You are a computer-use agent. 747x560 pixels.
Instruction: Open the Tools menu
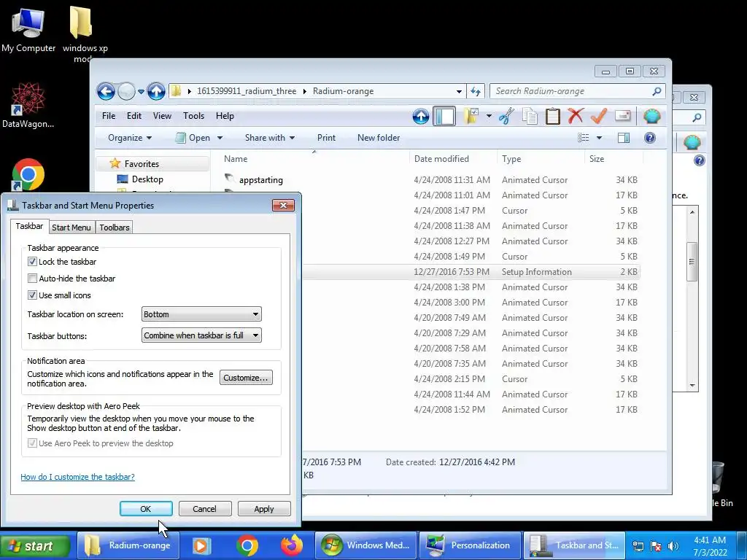tap(193, 116)
